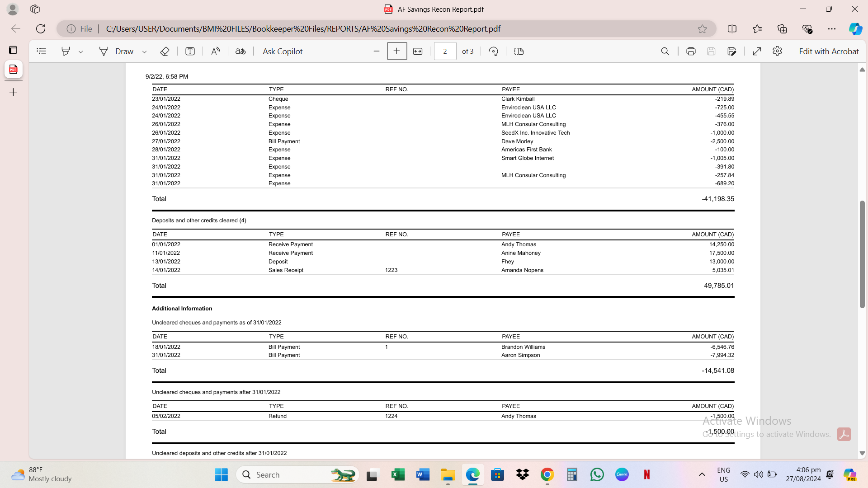
Task: Click the page number input box
Action: point(445,52)
